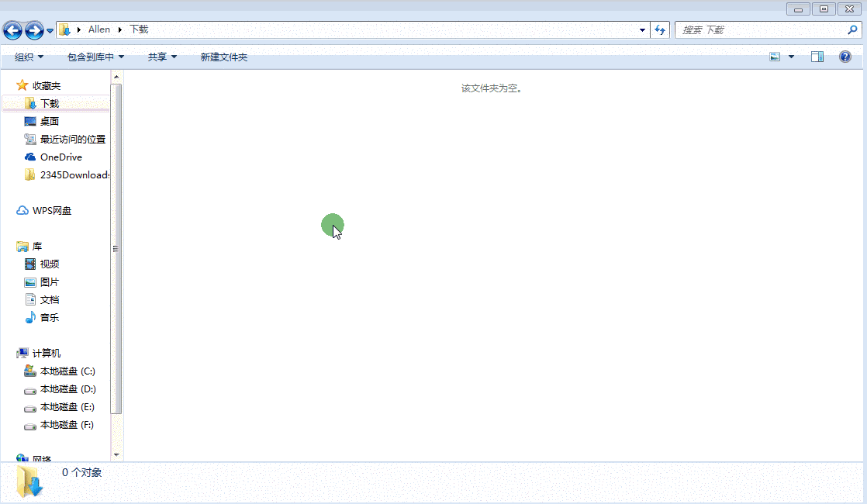The image size is (867, 504).
Task: Click the change view icon
Action: [x=775, y=57]
